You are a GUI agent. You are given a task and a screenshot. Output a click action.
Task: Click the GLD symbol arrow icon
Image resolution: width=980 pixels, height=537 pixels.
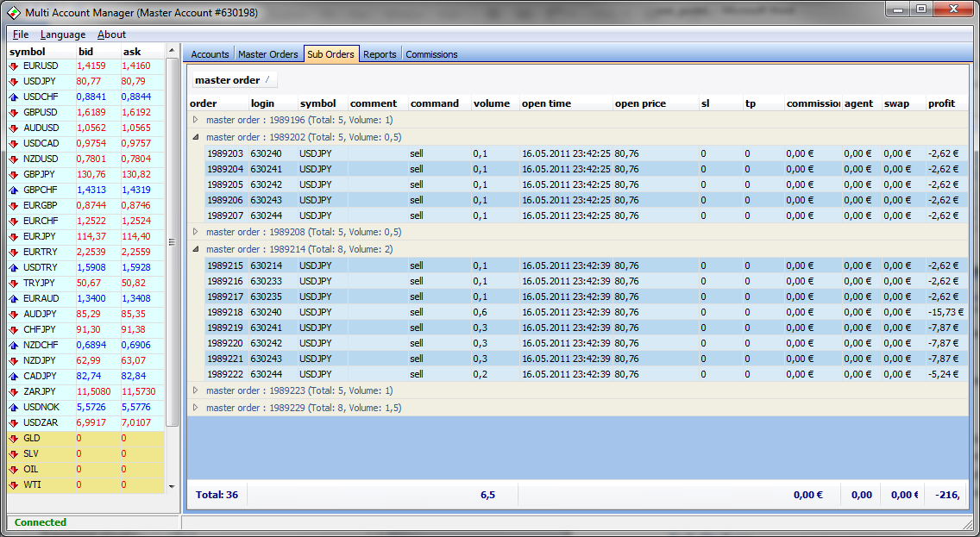tap(14, 439)
